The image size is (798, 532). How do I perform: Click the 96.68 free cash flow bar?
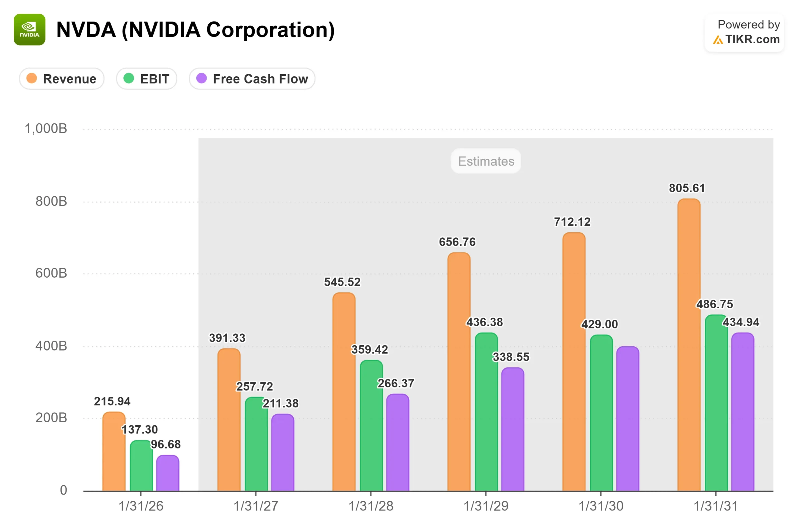coord(168,473)
